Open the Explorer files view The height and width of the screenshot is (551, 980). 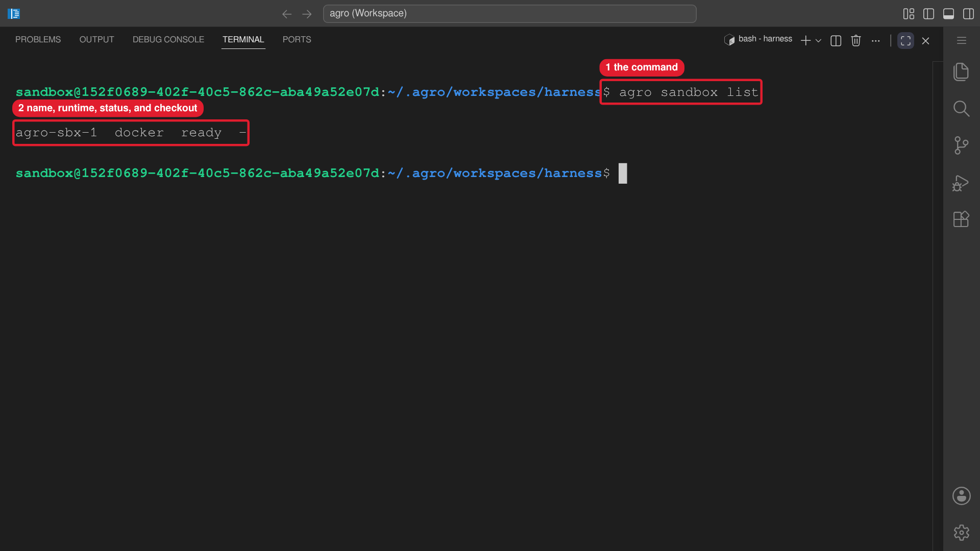(x=961, y=72)
